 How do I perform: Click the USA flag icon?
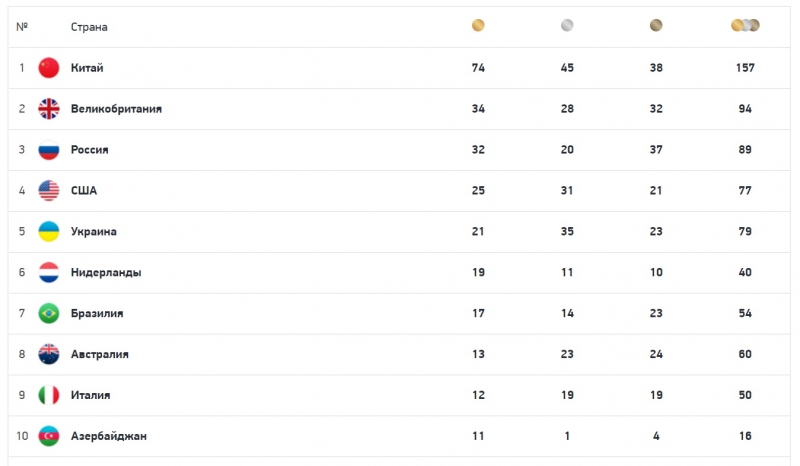pos(49,191)
